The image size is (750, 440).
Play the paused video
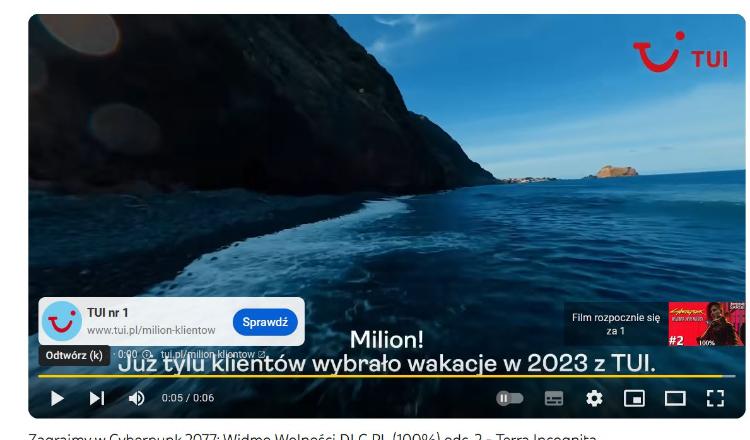tap(57, 398)
